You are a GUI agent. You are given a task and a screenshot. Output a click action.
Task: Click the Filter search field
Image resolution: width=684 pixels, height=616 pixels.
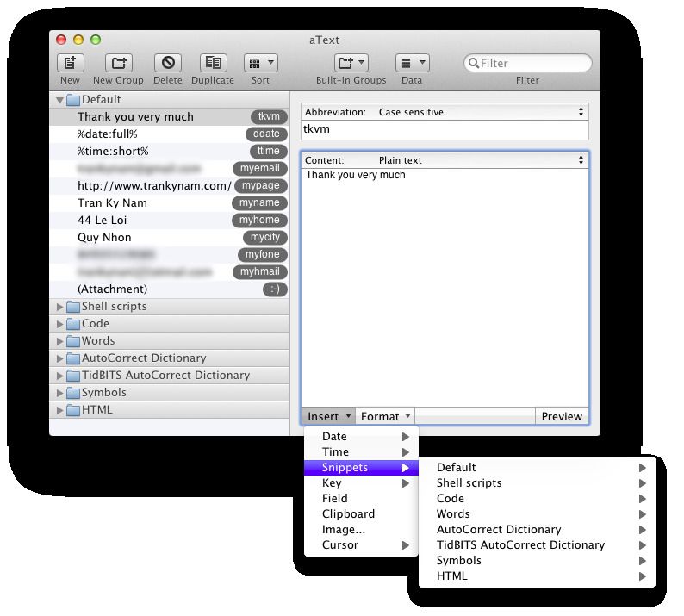(x=528, y=63)
